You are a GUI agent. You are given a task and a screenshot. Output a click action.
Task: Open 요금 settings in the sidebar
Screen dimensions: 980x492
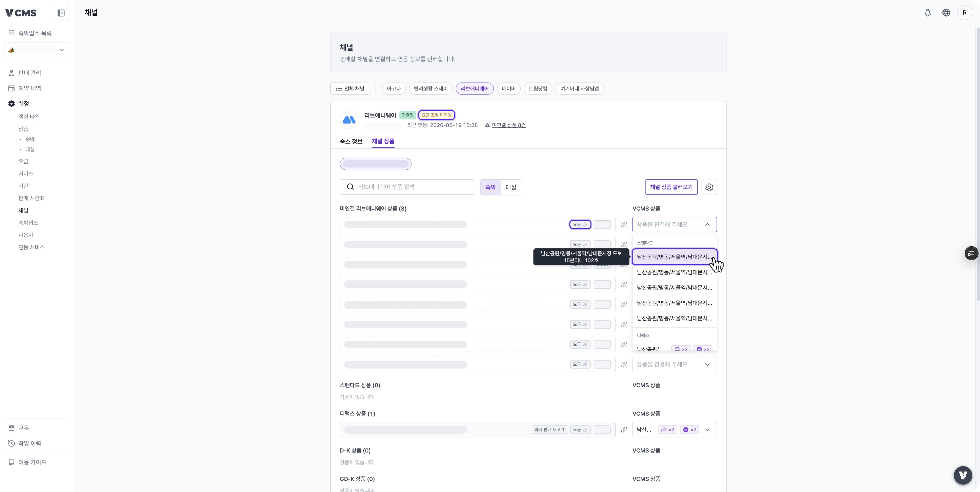[x=23, y=161]
